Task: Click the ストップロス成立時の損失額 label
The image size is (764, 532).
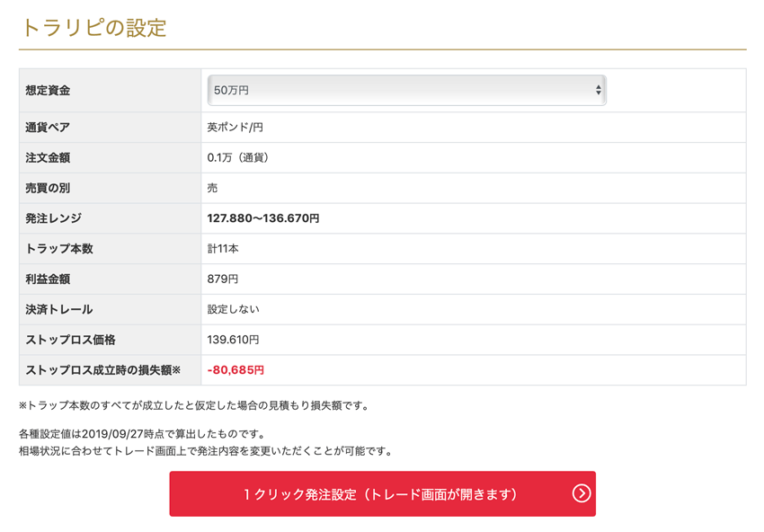Action: point(103,370)
